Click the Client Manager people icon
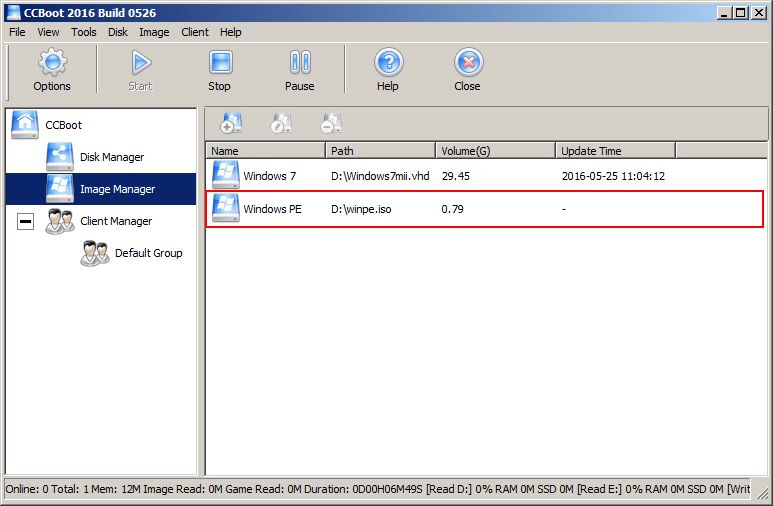 60,221
